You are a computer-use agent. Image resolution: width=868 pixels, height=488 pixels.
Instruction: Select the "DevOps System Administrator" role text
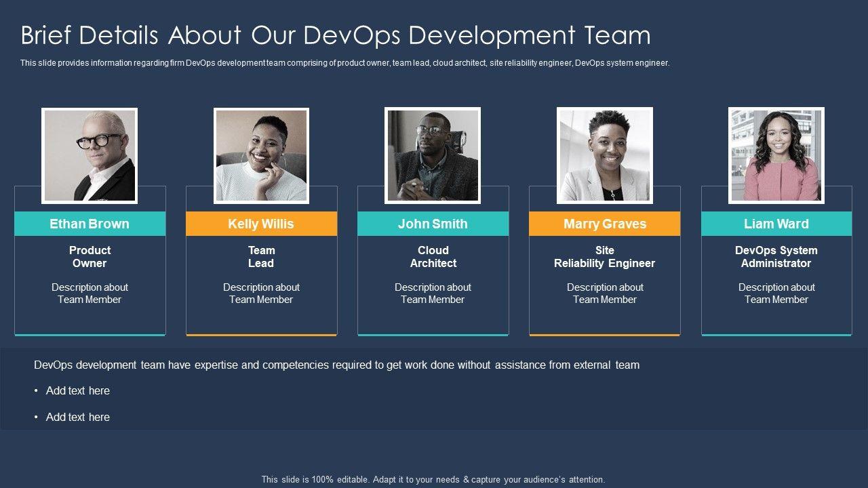[776, 257]
